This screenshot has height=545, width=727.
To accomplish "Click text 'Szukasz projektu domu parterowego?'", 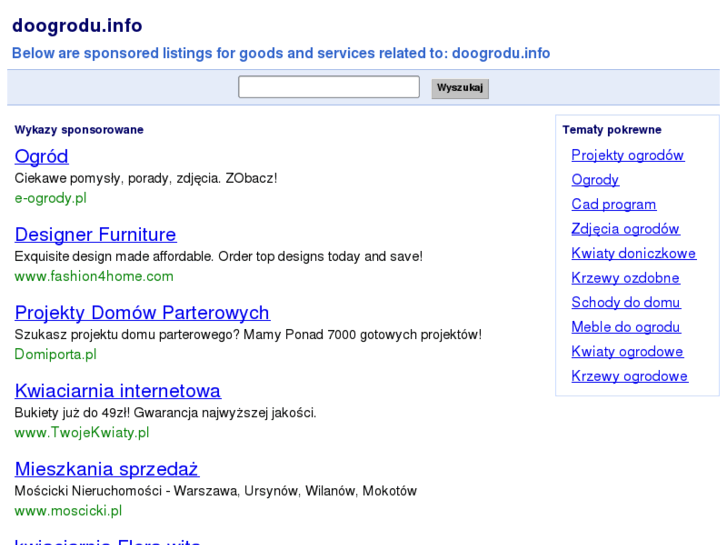I will pos(127,335).
